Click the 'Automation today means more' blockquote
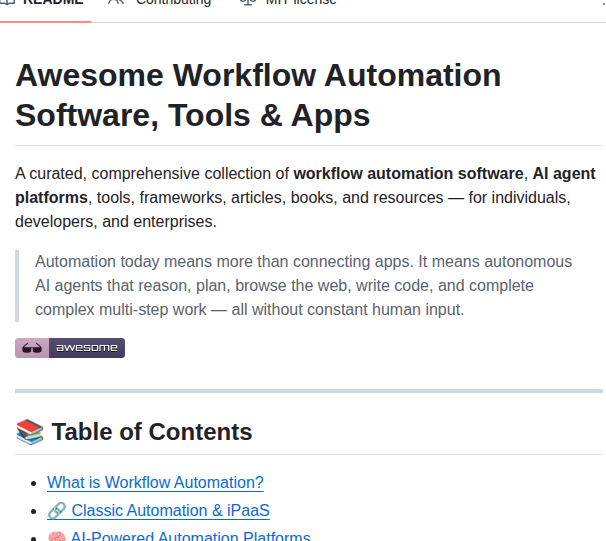 (303, 286)
